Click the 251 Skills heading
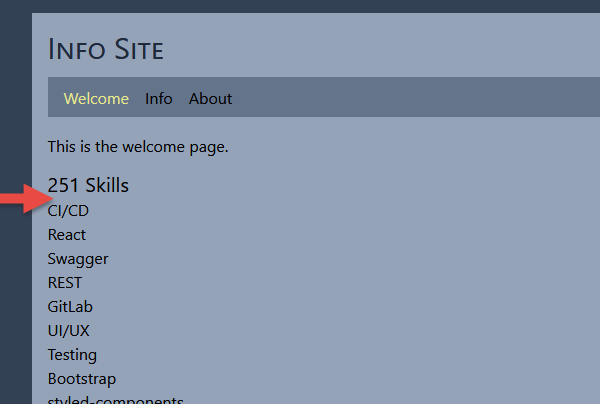Viewport: 600px width, 404px height. coord(88,185)
